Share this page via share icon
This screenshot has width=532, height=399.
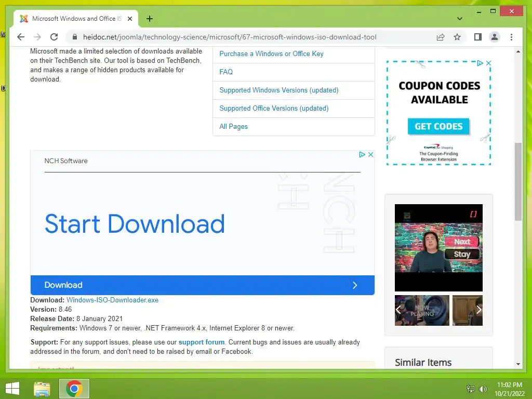coord(441,37)
